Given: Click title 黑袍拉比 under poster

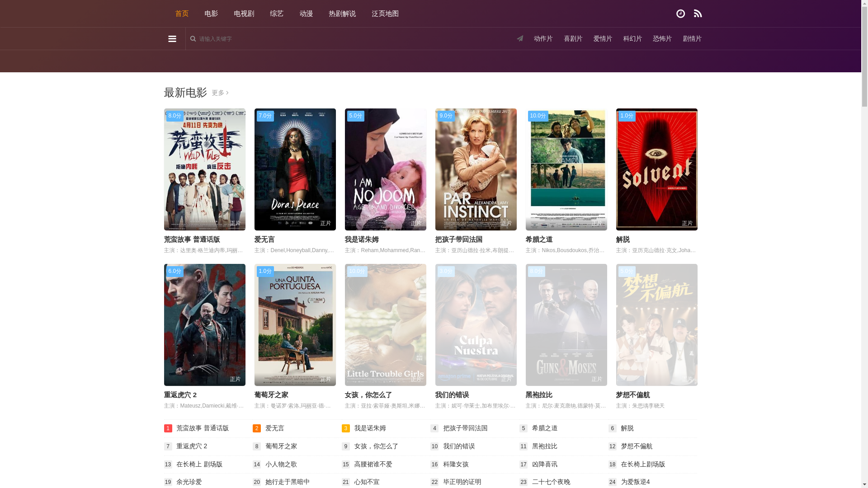Looking at the screenshot, I should click(539, 395).
